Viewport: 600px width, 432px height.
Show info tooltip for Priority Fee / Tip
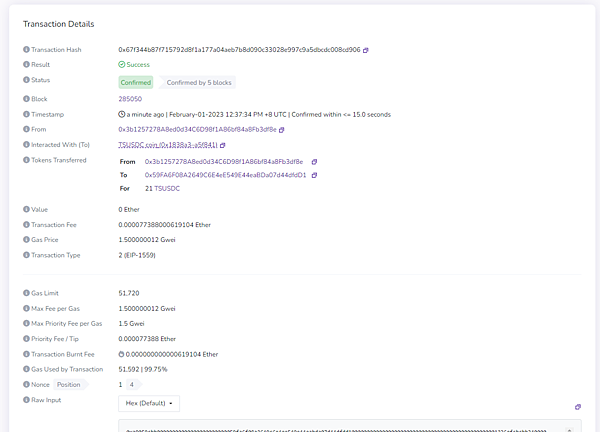[26, 339]
